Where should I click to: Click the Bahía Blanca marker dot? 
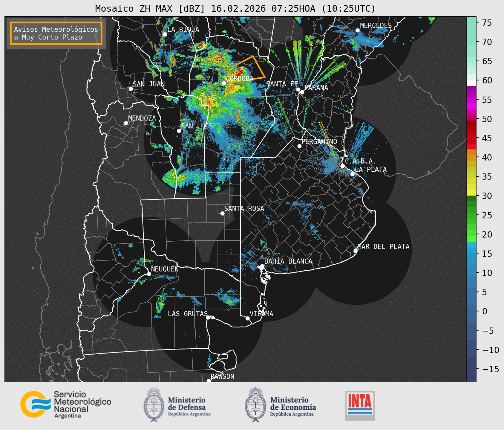click(262, 266)
